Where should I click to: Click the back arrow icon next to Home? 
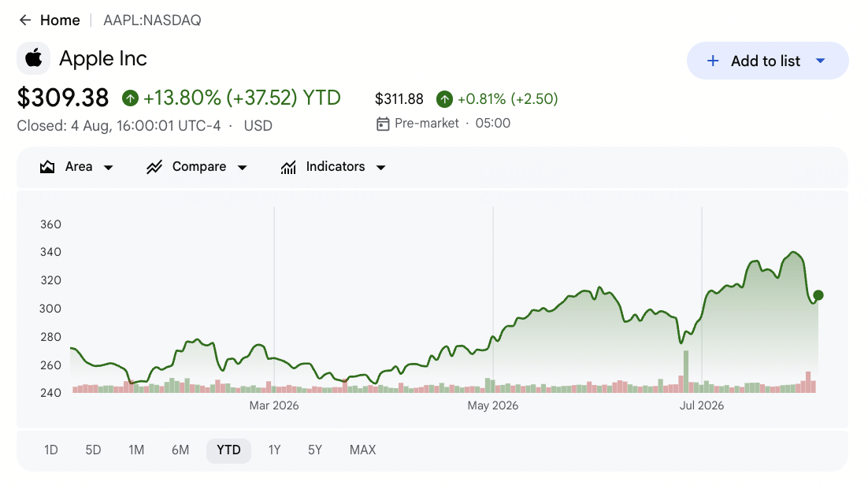tap(25, 20)
